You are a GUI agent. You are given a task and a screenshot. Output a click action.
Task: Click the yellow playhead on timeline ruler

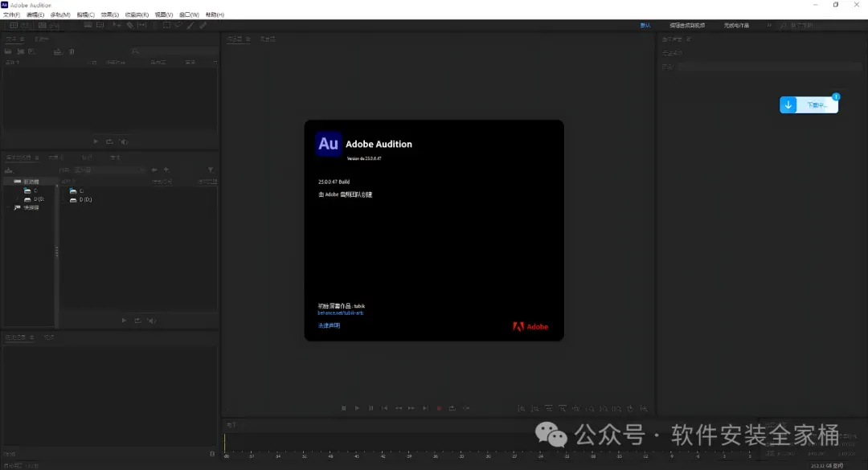click(x=225, y=444)
